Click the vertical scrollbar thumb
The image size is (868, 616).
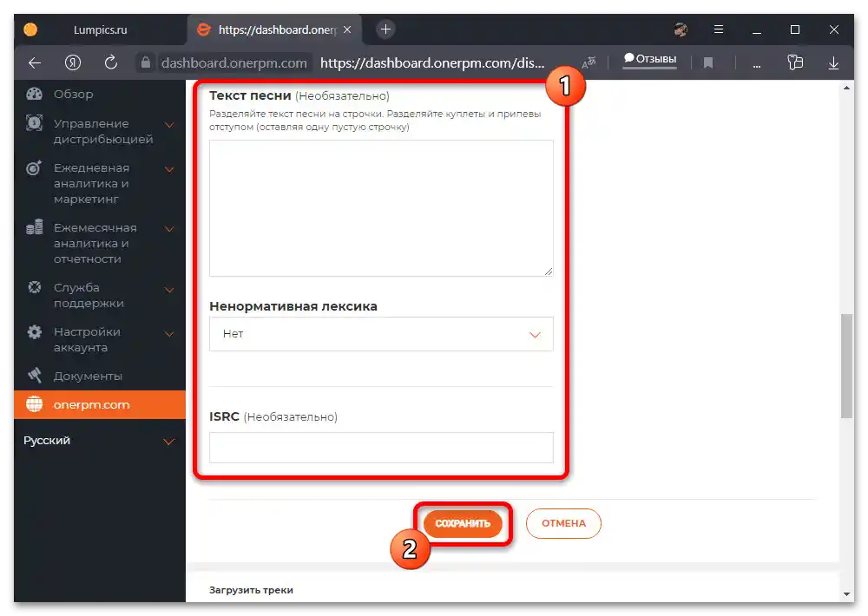(846, 366)
